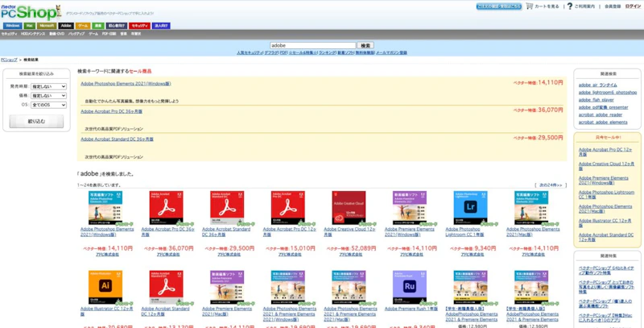Open Acrobat Pro DC 36-month product image

[x=166, y=208]
